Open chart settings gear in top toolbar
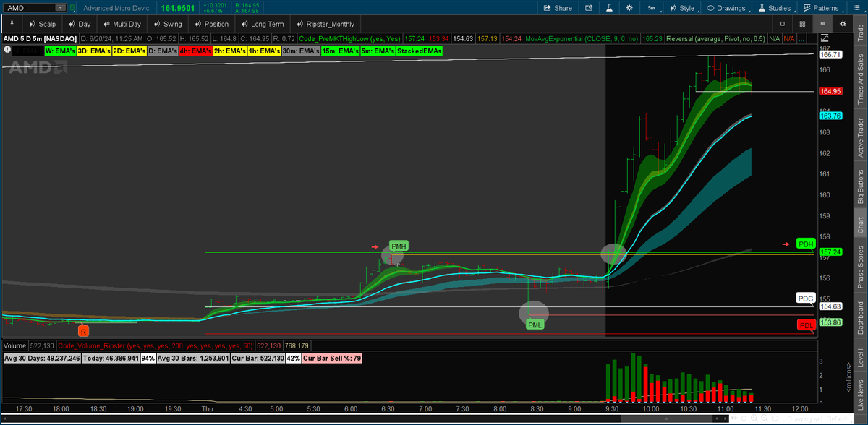This screenshot has width=868, height=425. pos(629,8)
